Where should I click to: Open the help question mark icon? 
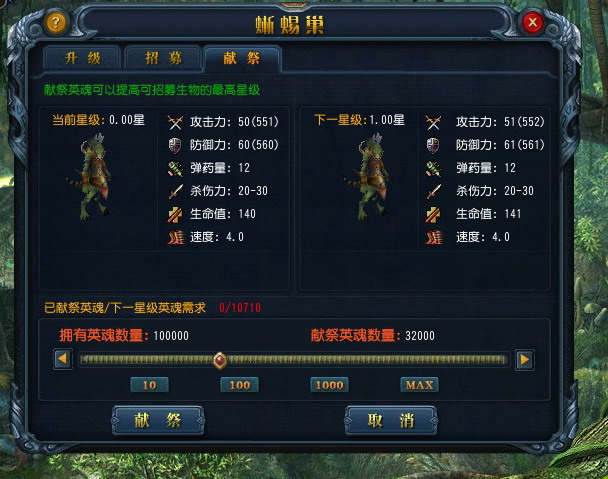[56, 22]
